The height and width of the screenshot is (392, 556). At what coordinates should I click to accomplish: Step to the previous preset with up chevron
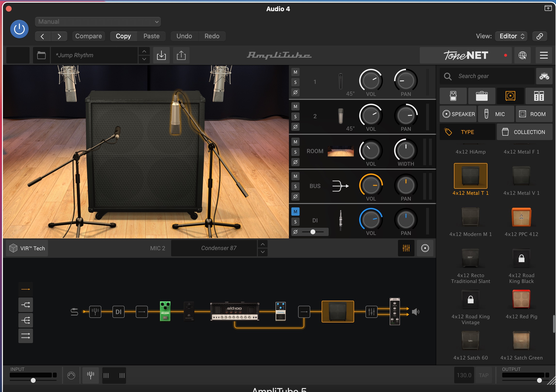click(144, 51)
